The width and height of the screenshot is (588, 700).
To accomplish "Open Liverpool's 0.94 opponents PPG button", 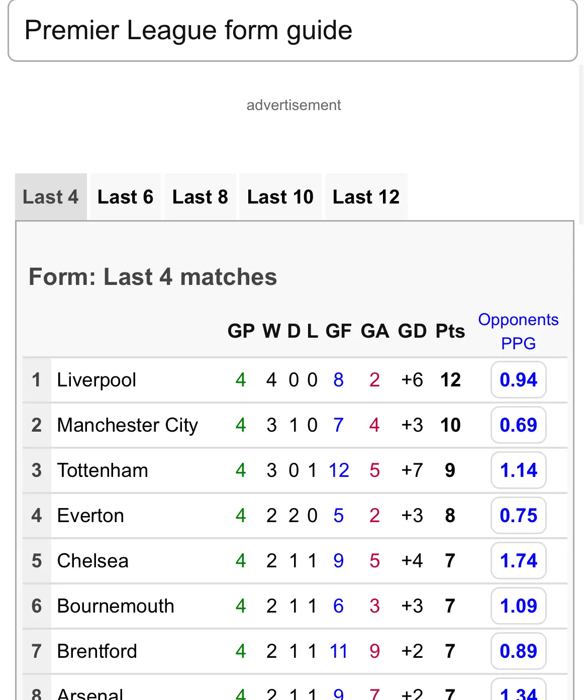I will coord(518,380).
